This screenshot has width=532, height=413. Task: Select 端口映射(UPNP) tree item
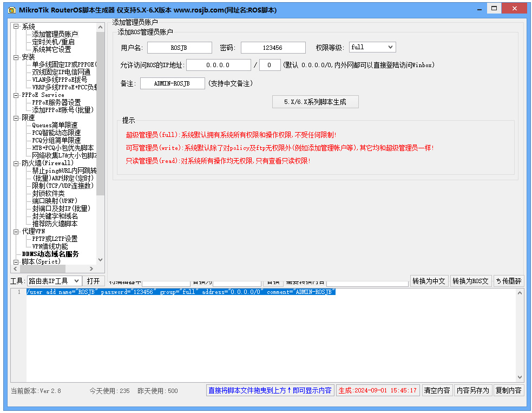coord(55,201)
